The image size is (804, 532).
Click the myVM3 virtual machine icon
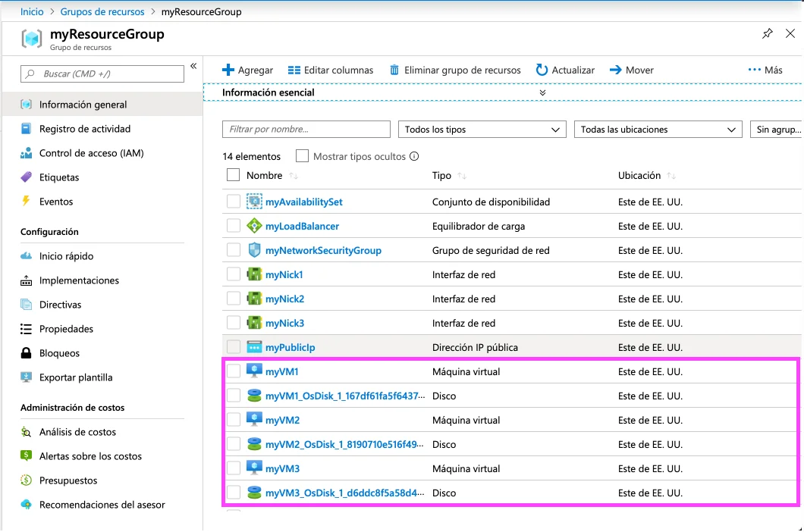pyautogui.click(x=254, y=468)
